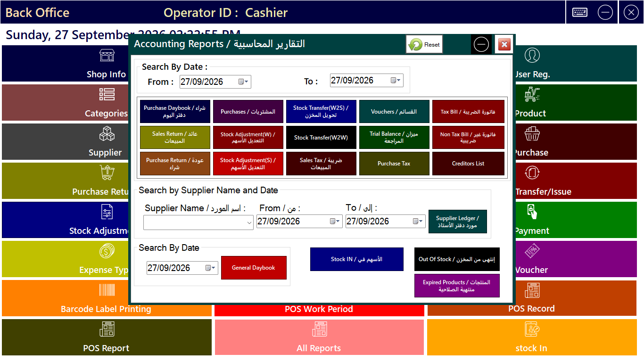Open the Payment hand icon
The image size is (644, 362).
(532, 212)
